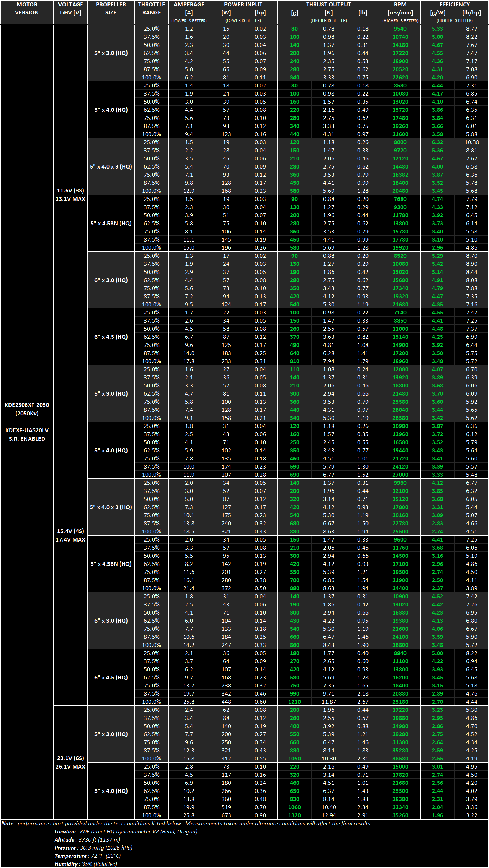The image size is (489, 868).
Task: Click the THROTTLE RANGE header cell
Action: tap(151, 9)
